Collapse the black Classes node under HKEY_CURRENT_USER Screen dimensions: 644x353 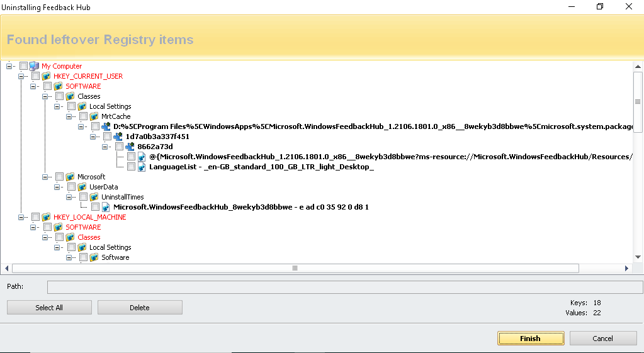pos(45,96)
